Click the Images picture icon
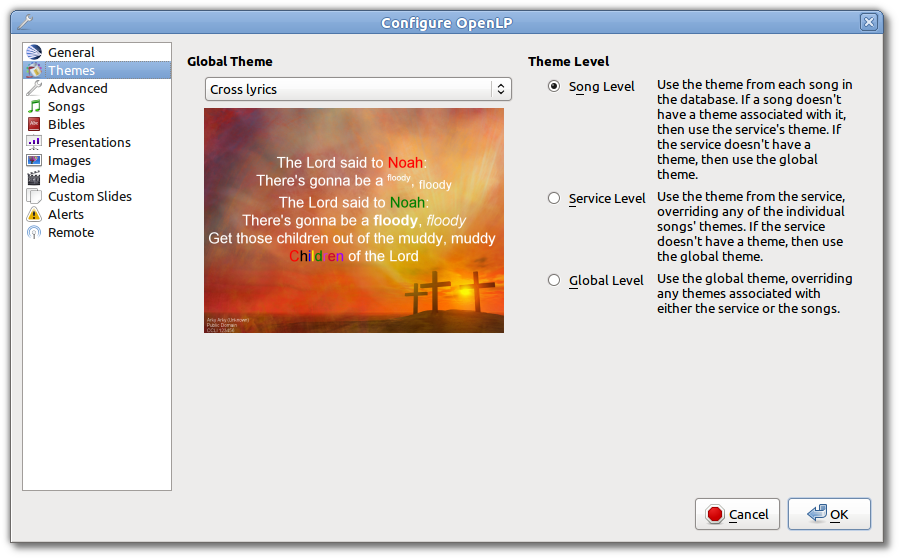This screenshot has height=559, width=900. click(x=34, y=161)
